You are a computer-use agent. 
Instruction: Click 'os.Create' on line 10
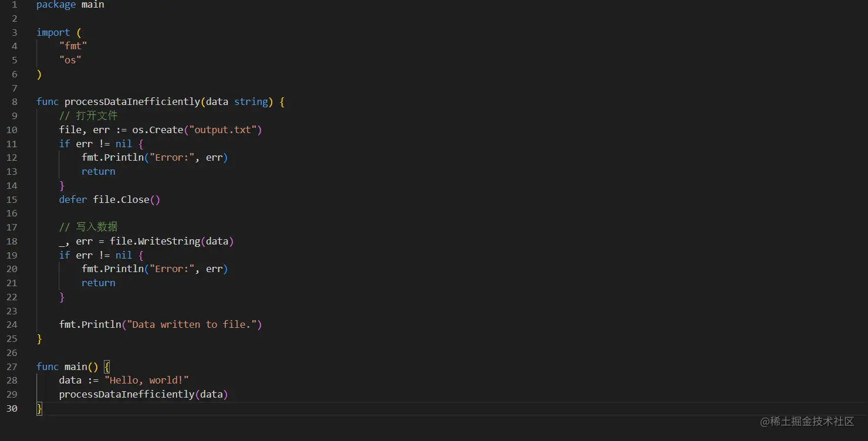click(x=157, y=130)
